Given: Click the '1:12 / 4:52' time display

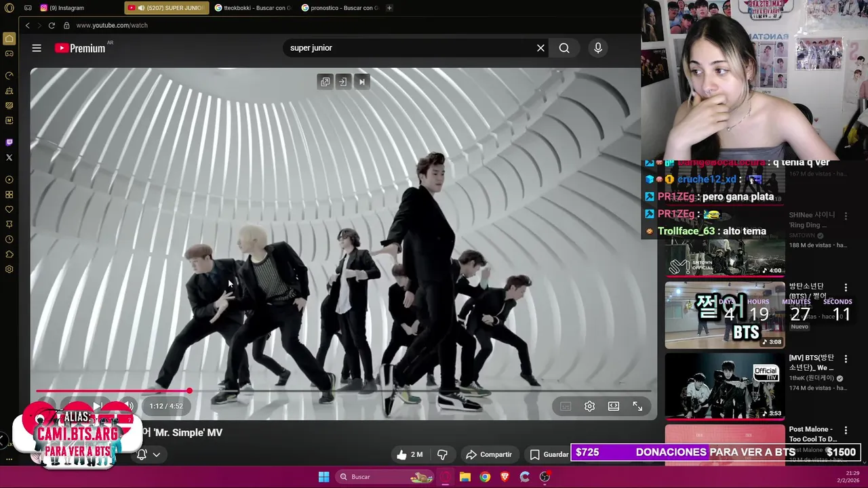Looking at the screenshot, I should click(166, 406).
